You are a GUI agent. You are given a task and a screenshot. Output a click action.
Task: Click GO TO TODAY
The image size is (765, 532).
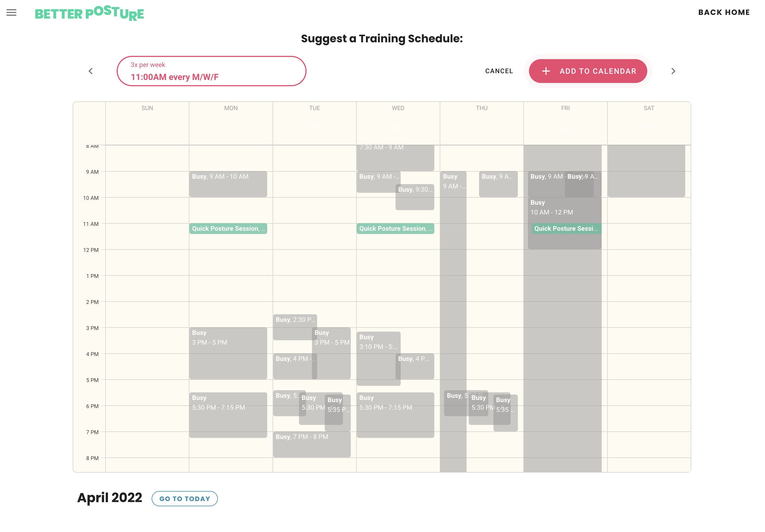coord(184,498)
